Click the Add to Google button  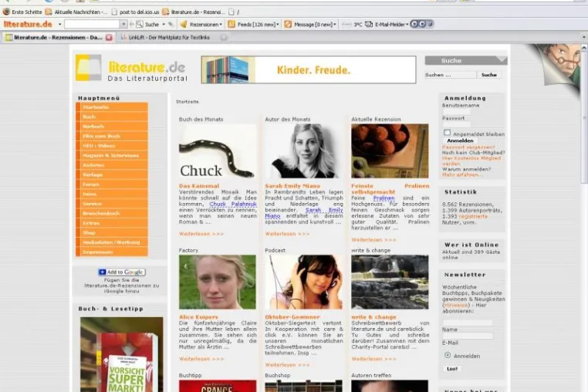point(122,272)
